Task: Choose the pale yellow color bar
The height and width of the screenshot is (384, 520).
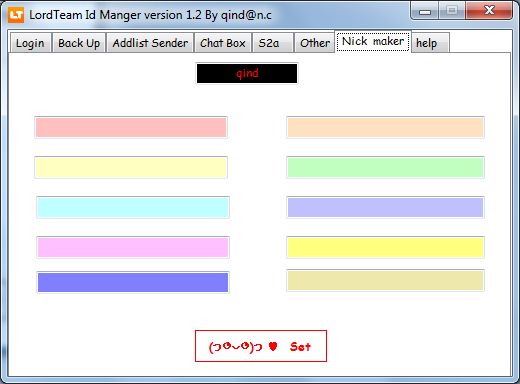Action: click(x=131, y=167)
